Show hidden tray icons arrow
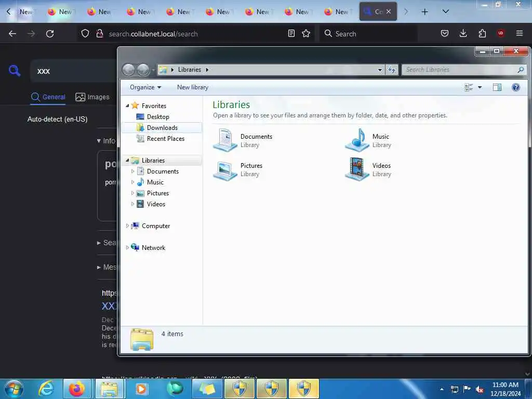 pos(442,389)
